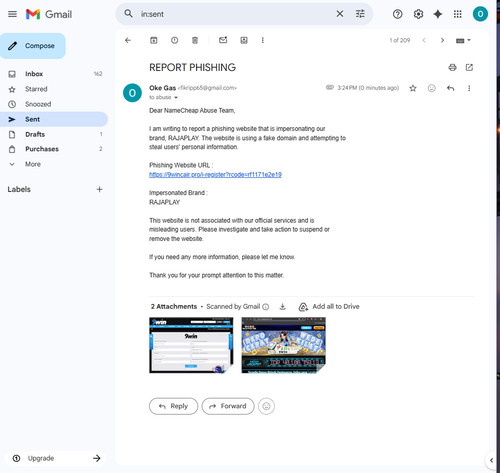This screenshot has width=500, height=473.
Task: Open the 9win registration screenshot attachment
Action: pos(191,345)
